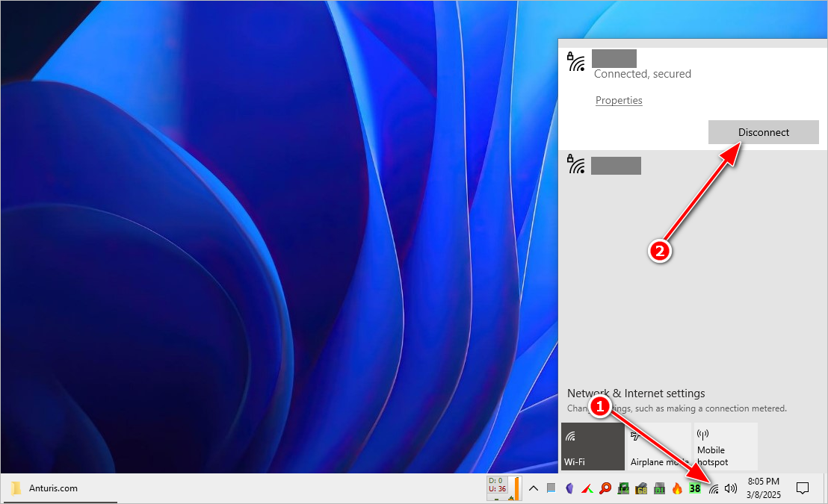This screenshot has height=504, width=828.
Task: Click the Wi-Fi icon in system tray
Action: click(x=714, y=489)
